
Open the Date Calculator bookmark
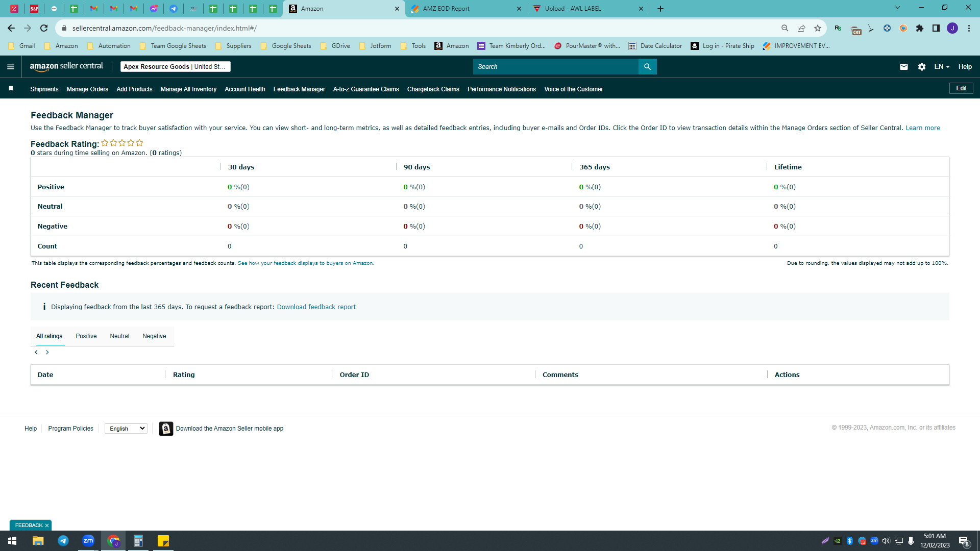pyautogui.click(x=655, y=46)
